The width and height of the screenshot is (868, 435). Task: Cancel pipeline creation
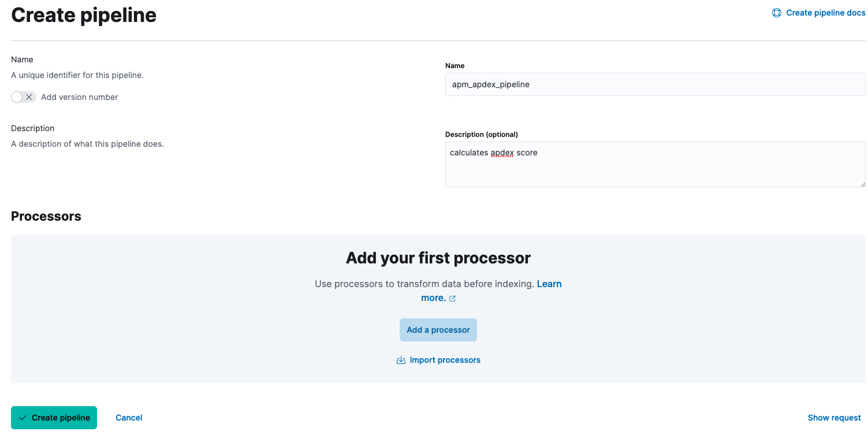click(x=129, y=418)
